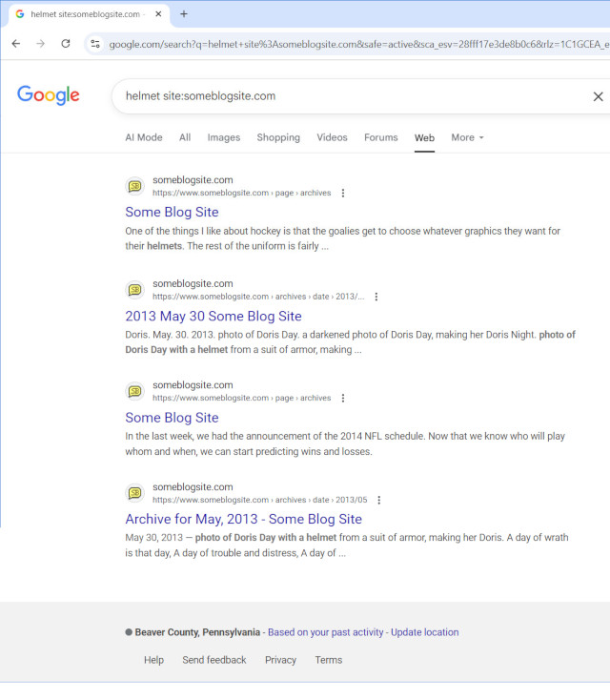Open the Terms footer link
Image resolution: width=610 pixels, height=700 pixels.
coord(329,660)
